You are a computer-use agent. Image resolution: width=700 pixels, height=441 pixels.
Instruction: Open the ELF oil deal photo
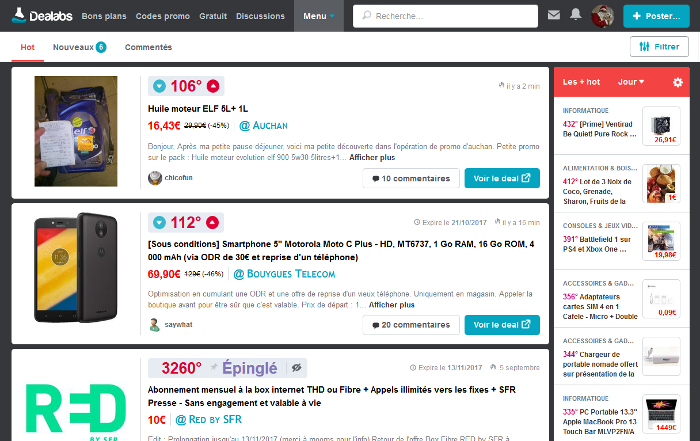click(76, 131)
